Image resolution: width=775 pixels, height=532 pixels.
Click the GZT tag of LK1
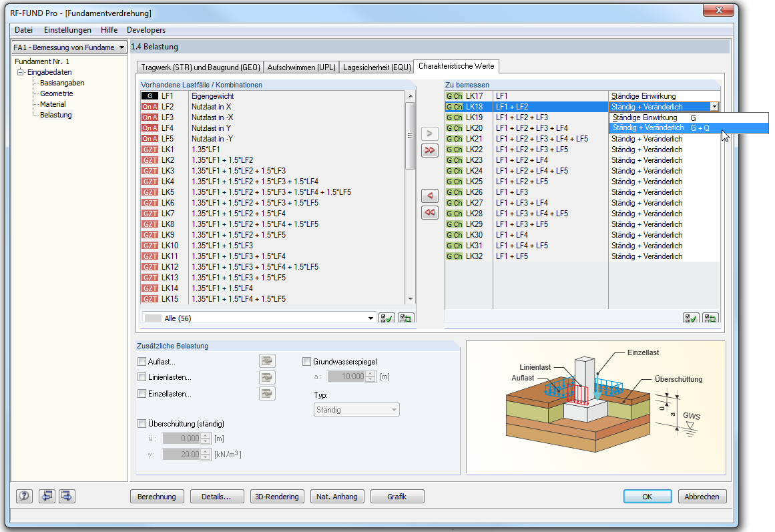pos(150,150)
